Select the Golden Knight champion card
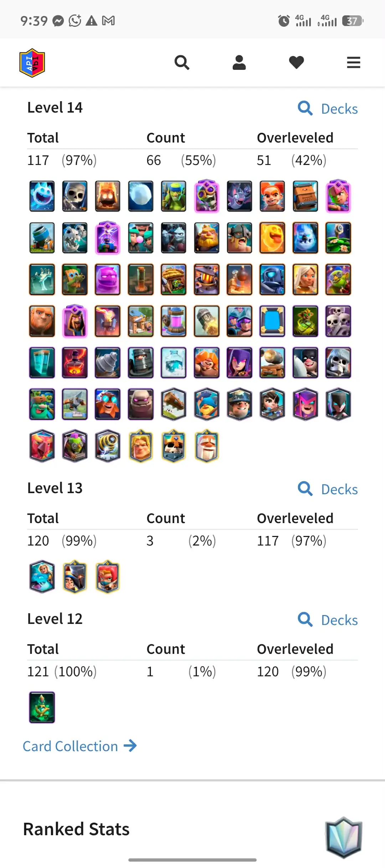The height and width of the screenshot is (868, 385). pyautogui.click(x=141, y=446)
